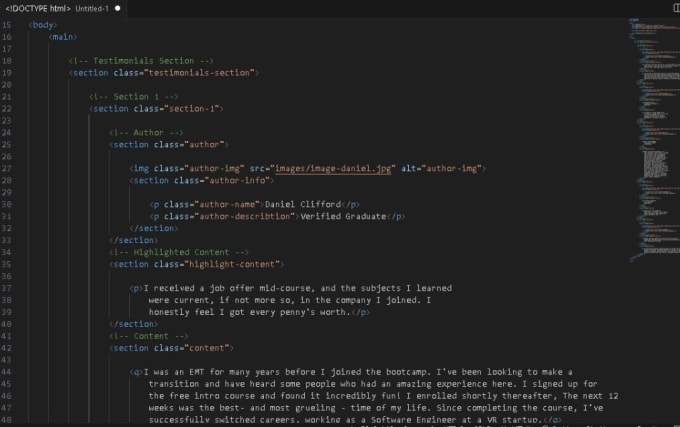The height and width of the screenshot is (427, 680).
Task: Click the closing section tag on line 33
Action: [x=134, y=241]
